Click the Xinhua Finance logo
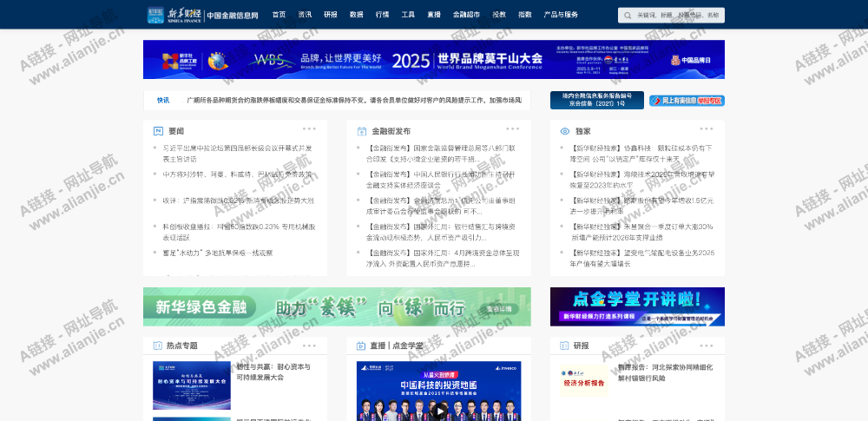Image resolution: width=868 pixels, height=421 pixels. point(202,15)
